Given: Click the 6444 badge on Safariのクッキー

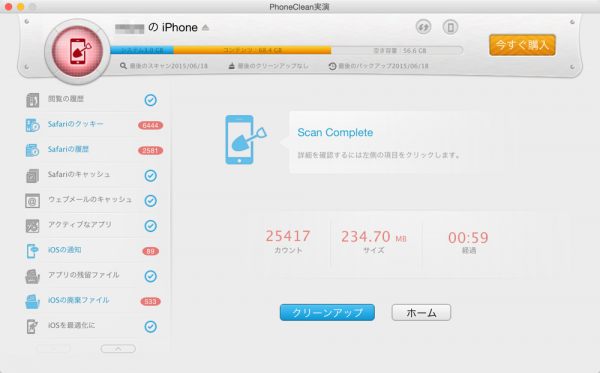Looking at the screenshot, I should [x=150, y=125].
